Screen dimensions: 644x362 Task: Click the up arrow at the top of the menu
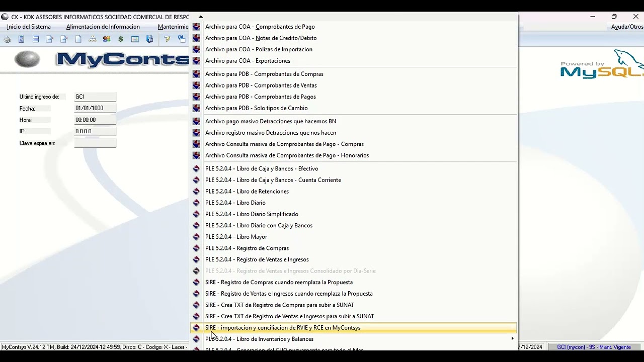pos(201,17)
